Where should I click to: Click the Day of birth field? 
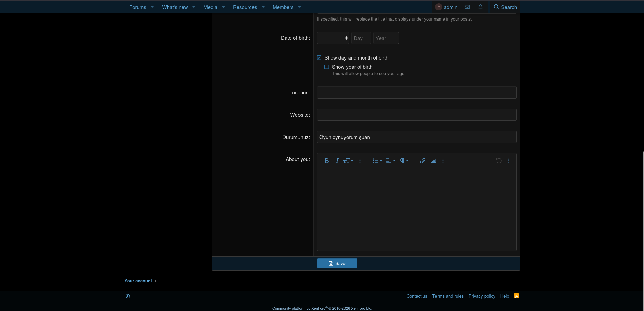pos(361,38)
